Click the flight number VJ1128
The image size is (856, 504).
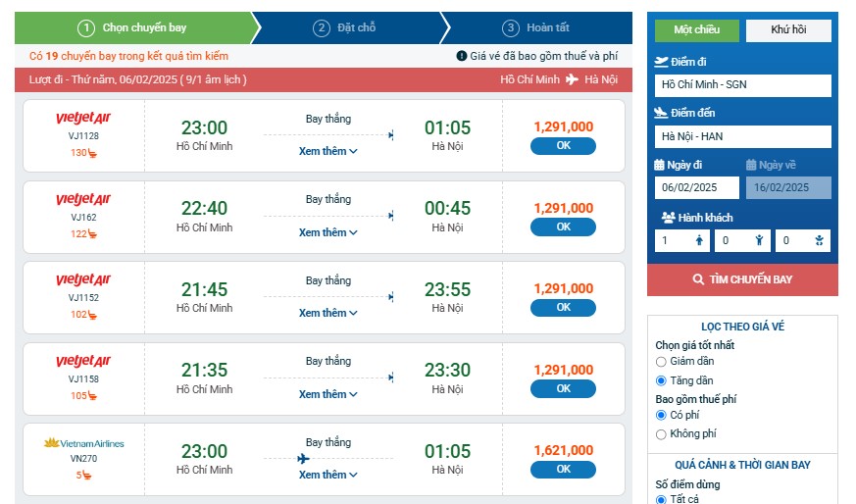[83, 136]
